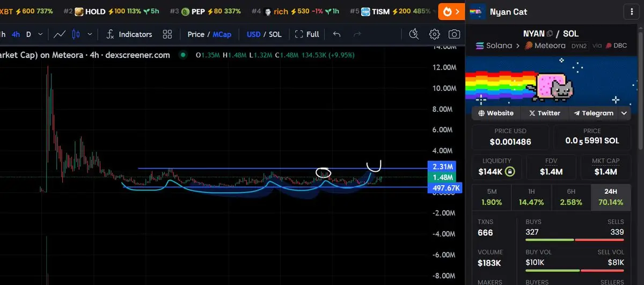The height and width of the screenshot is (285, 644).
Task: Undo the last chart change
Action: point(336,34)
